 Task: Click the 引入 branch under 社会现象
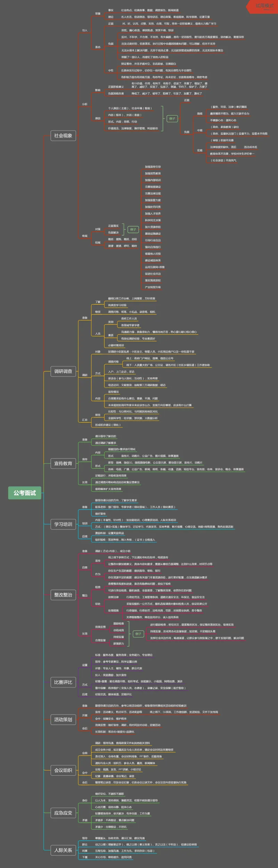click(84, 31)
